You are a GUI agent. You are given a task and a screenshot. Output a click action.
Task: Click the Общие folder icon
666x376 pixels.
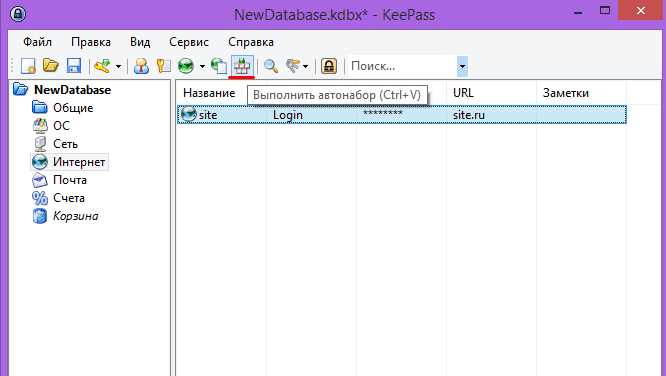coord(40,107)
